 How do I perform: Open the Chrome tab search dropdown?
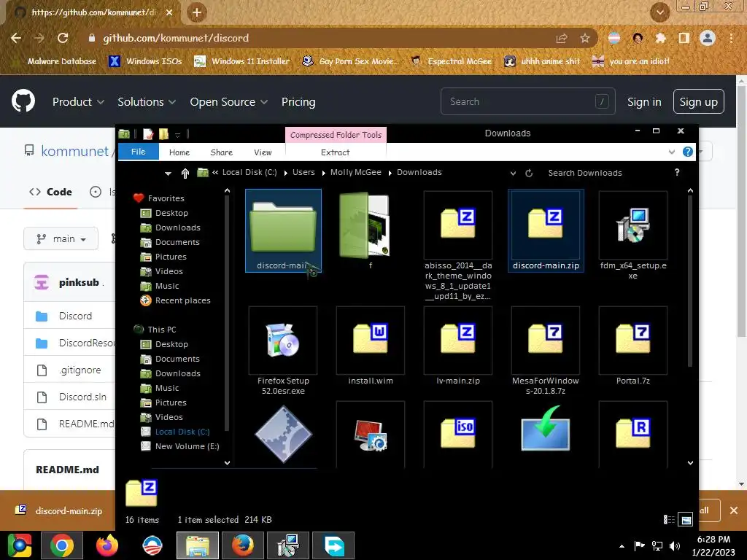point(659,12)
